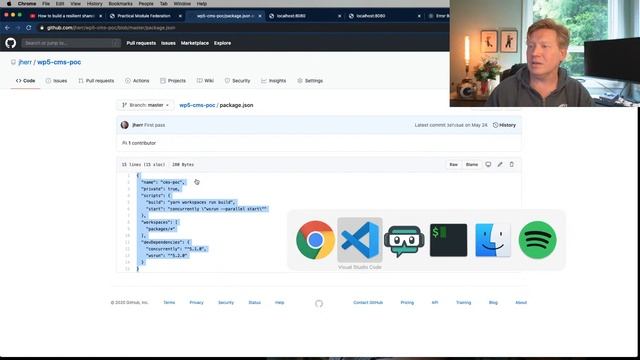Viewport: 640px width, 360px height.
Task: Click Pull requests in GitHub header
Action: click(141, 43)
